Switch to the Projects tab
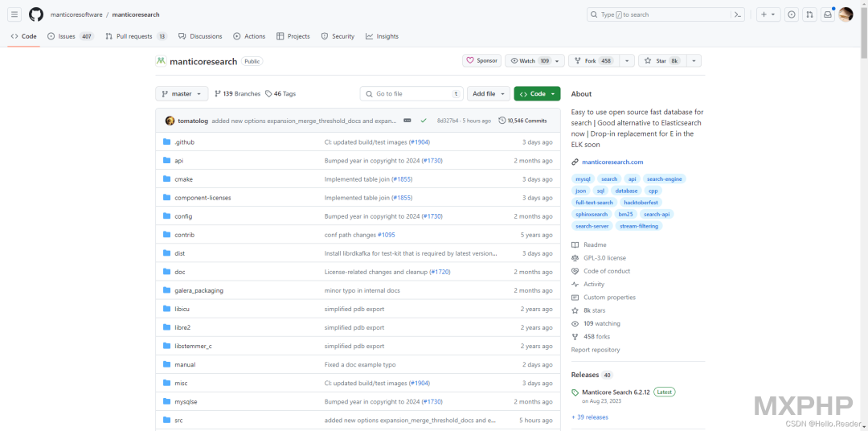 (293, 36)
